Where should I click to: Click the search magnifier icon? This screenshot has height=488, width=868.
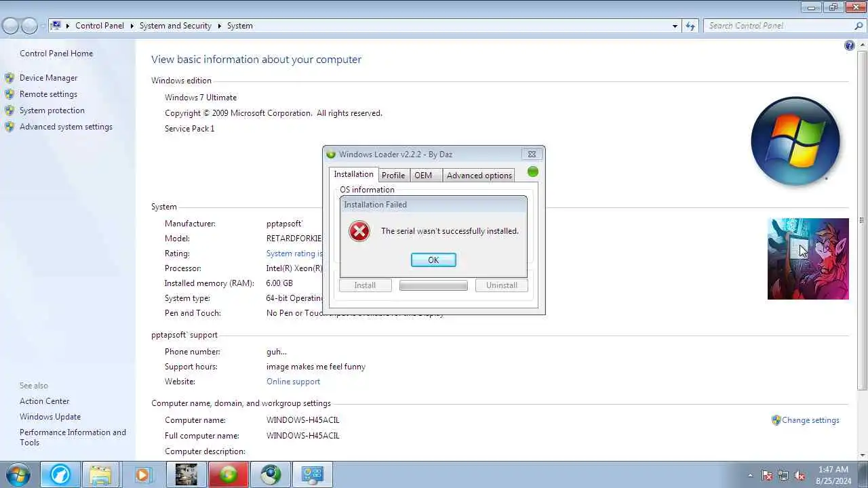(x=859, y=26)
